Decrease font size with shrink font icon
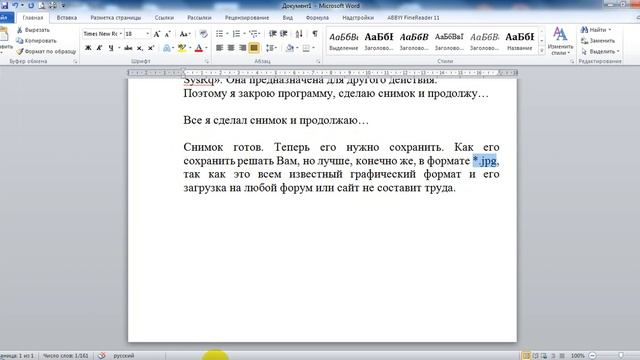 tap(167, 34)
